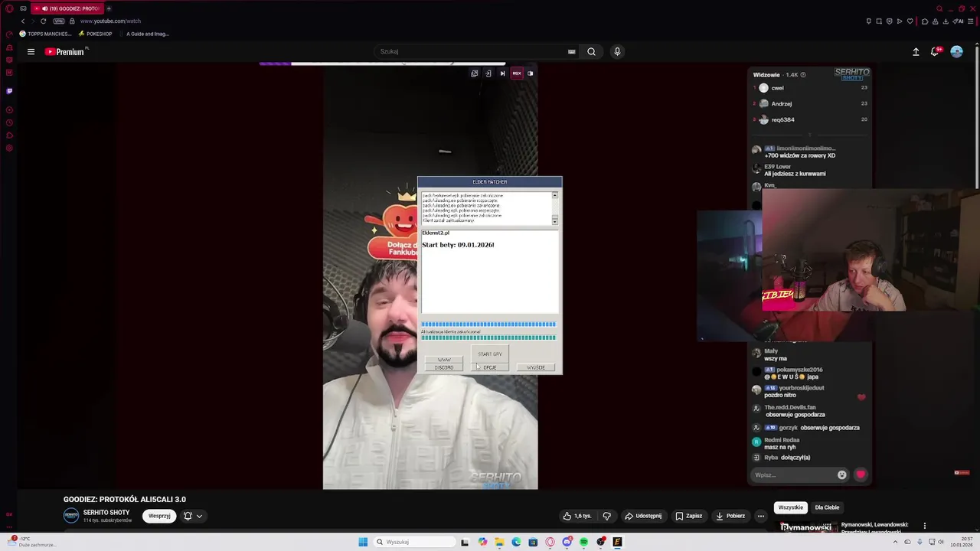Open the Windows Start menu
This screenshot has width=980, height=551.
pos(363,542)
